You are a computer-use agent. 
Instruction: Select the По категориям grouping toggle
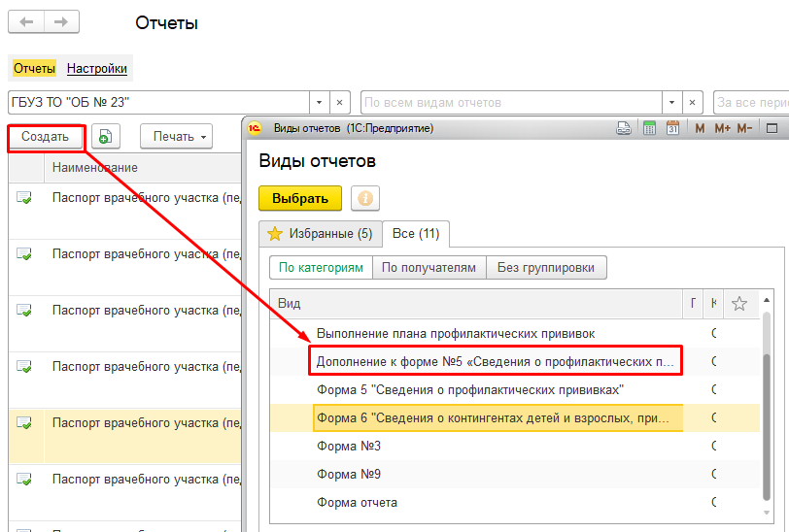321,267
